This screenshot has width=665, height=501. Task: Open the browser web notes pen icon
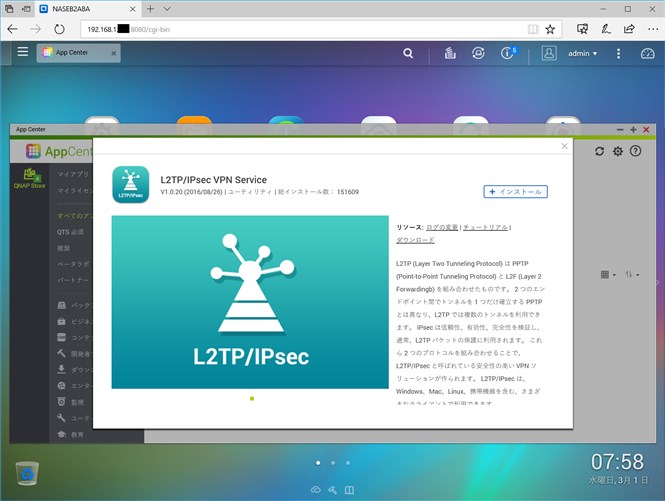606,29
